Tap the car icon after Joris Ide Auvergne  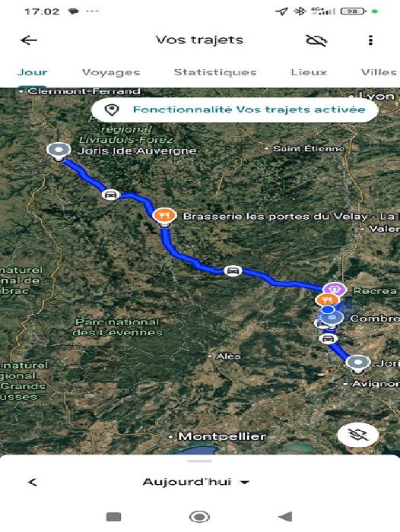(111, 195)
